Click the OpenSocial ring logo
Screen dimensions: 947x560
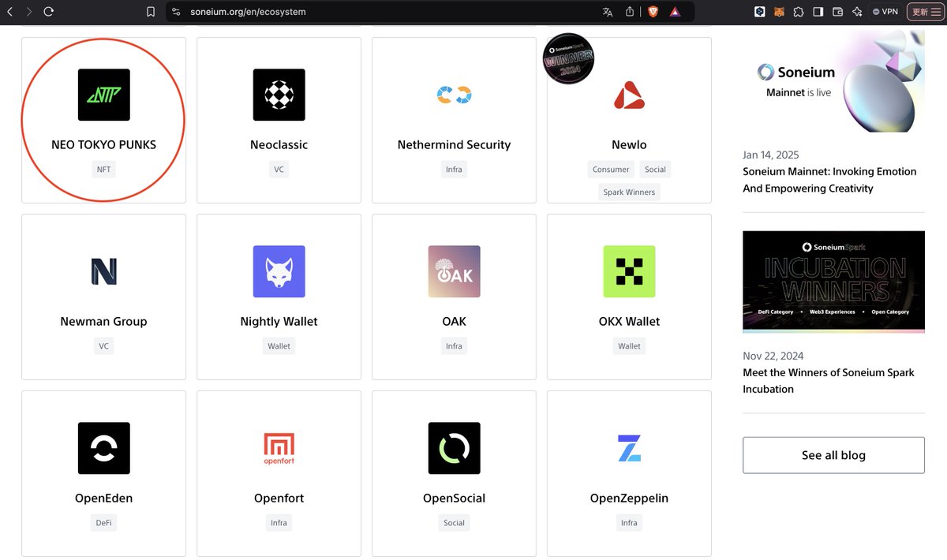455,448
